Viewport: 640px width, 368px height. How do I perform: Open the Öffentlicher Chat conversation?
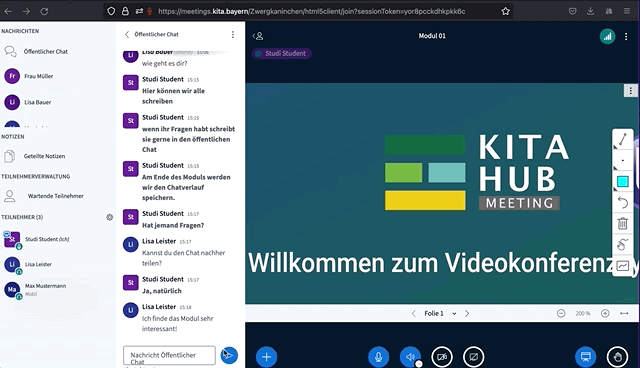click(46, 51)
